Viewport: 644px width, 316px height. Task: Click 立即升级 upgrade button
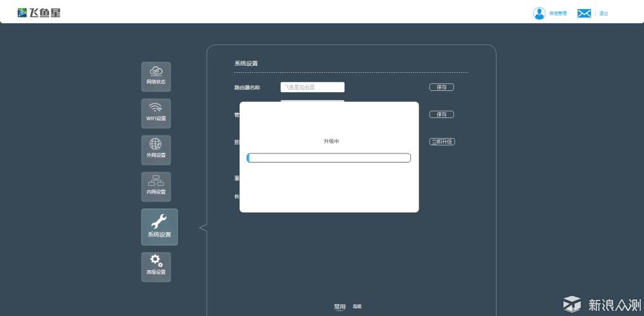[x=442, y=141]
